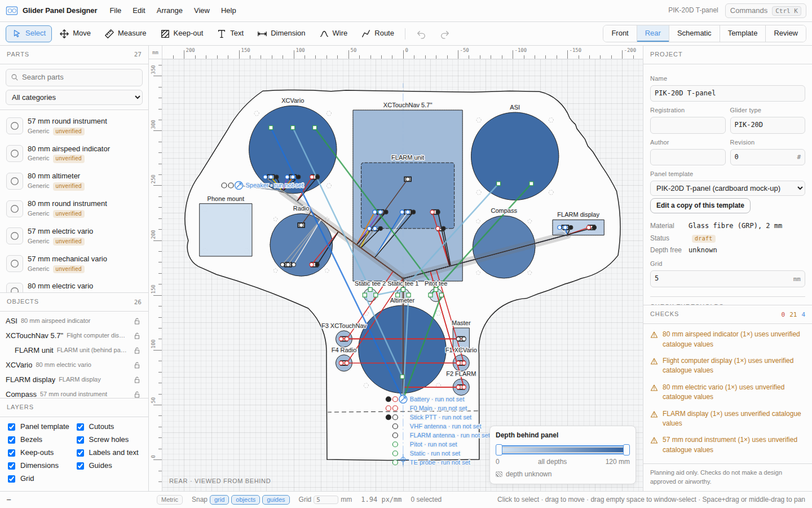This screenshot has height=508, width=812.
Task: Expand the Panel template dropdown
Action: tap(727, 189)
